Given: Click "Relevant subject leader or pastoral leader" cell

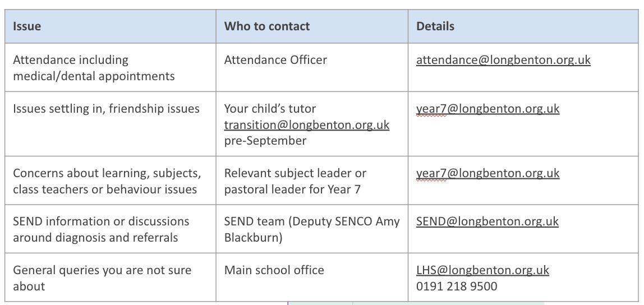Looking at the screenshot, I should (x=295, y=181).
